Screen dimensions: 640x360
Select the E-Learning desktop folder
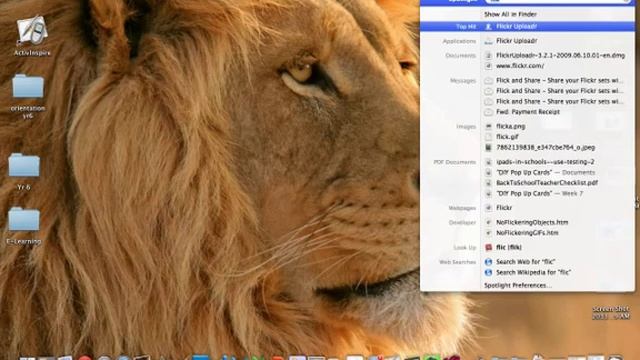[x=24, y=220]
